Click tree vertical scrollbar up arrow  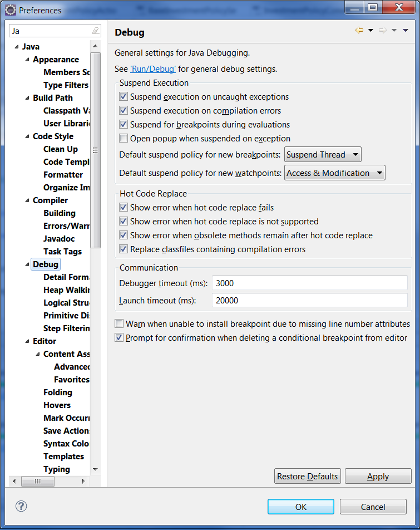[95, 46]
